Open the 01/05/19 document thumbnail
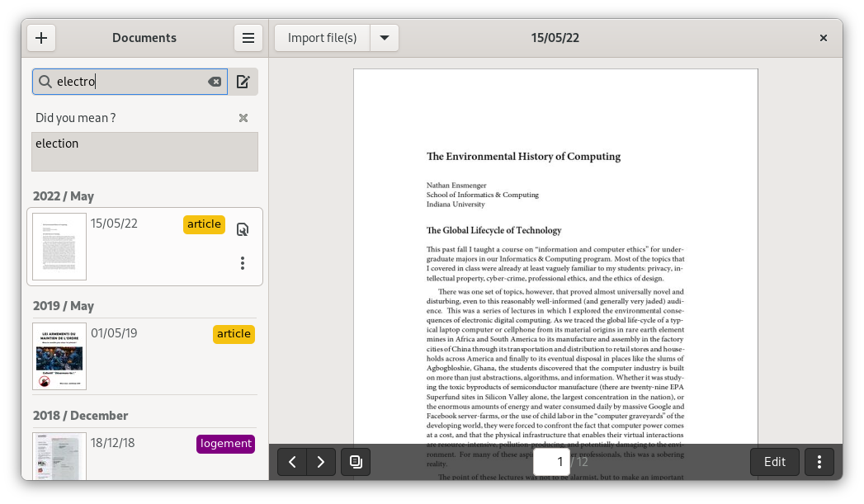Image resolution: width=864 pixels, height=504 pixels. click(x=59, y=356)
